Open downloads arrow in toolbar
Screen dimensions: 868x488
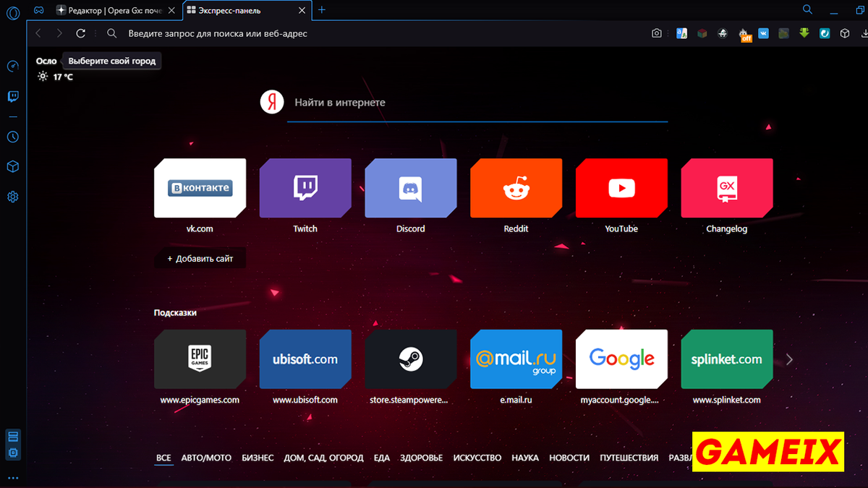click(864, 33)
